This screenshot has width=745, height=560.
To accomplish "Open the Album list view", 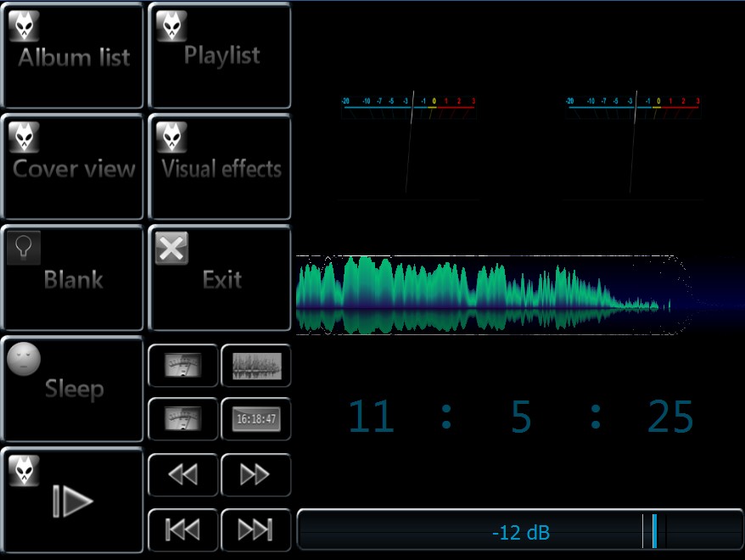I will point(72,55).
